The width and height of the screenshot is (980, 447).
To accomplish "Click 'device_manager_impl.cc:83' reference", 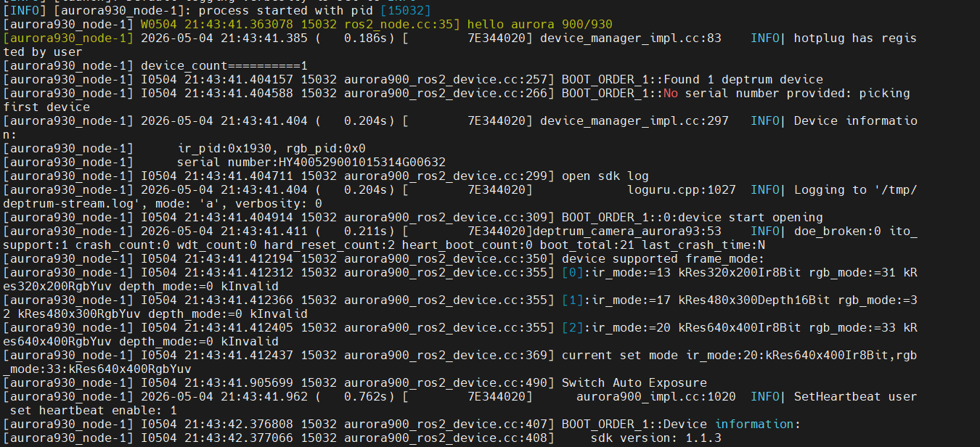I will [x=631, y=38].
